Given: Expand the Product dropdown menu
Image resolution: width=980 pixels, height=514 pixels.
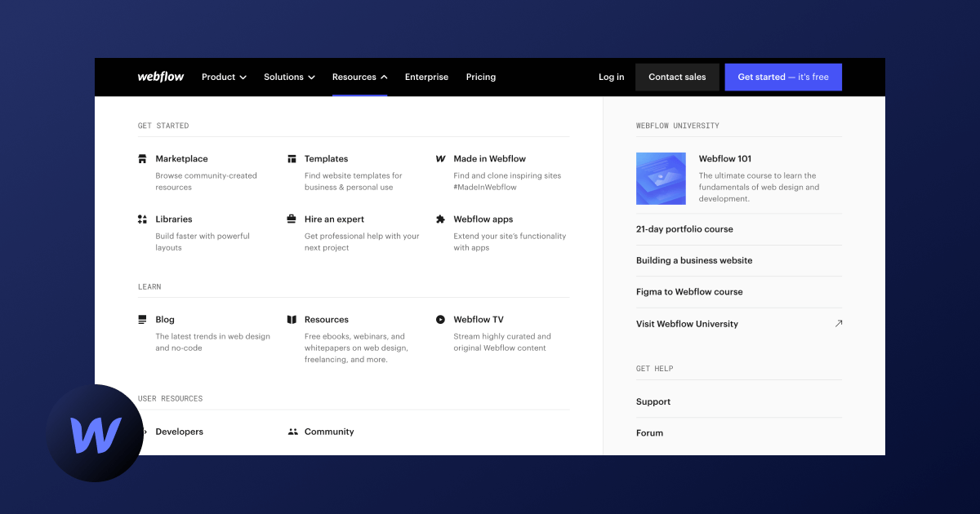Looking at the screenshot, I should 224,77.
